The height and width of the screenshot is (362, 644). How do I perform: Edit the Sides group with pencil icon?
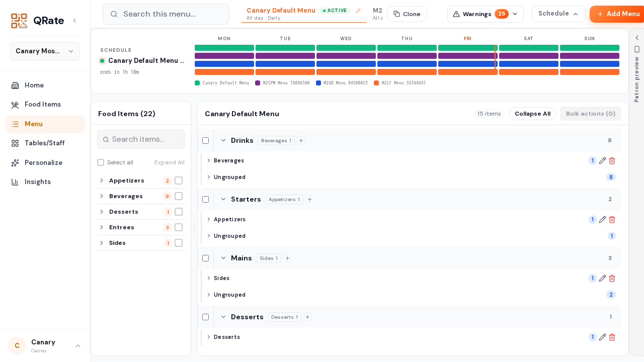(x=603, y=279)
